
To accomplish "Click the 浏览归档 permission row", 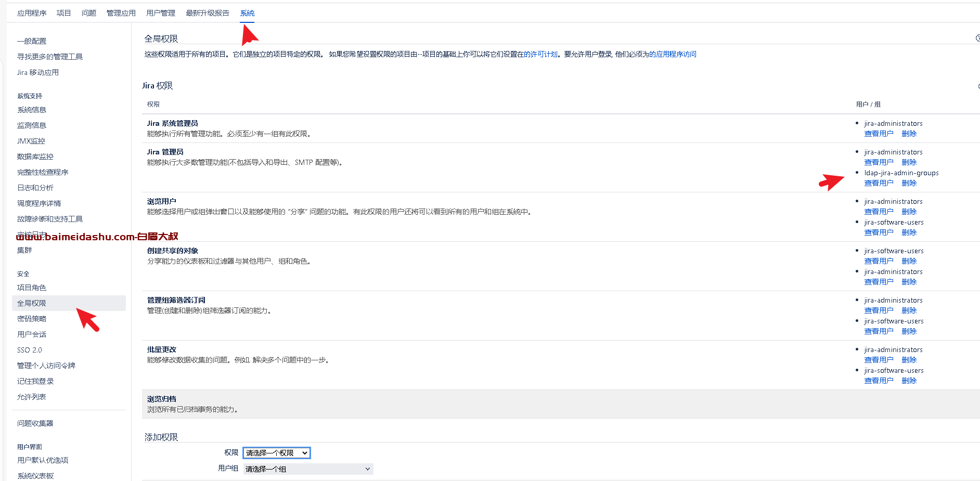I will [561, 404].
